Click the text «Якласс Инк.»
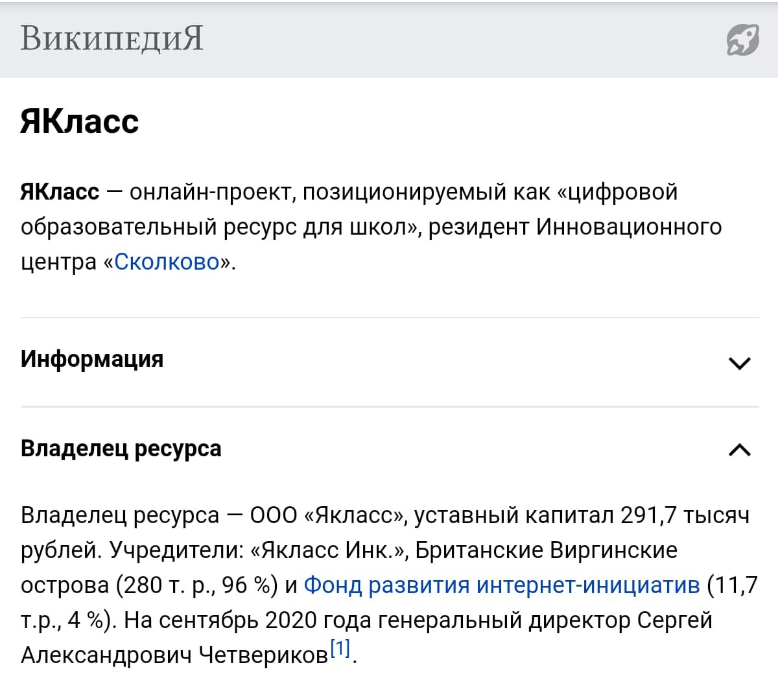778x700 pixels. (329, 550)
